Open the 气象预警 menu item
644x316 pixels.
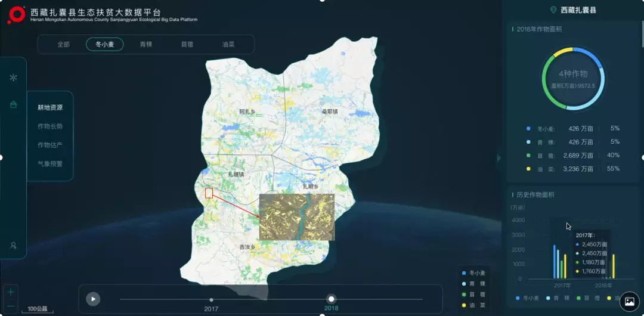pyautogui.click(x=50, y=163)
